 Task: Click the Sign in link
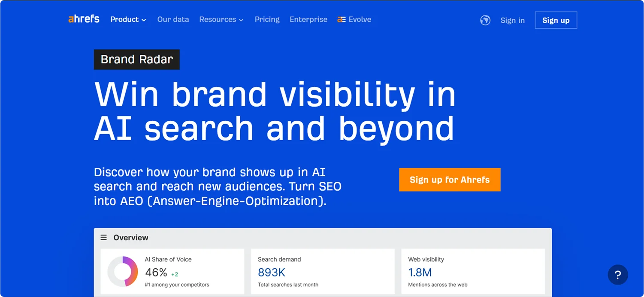(512, 20)
